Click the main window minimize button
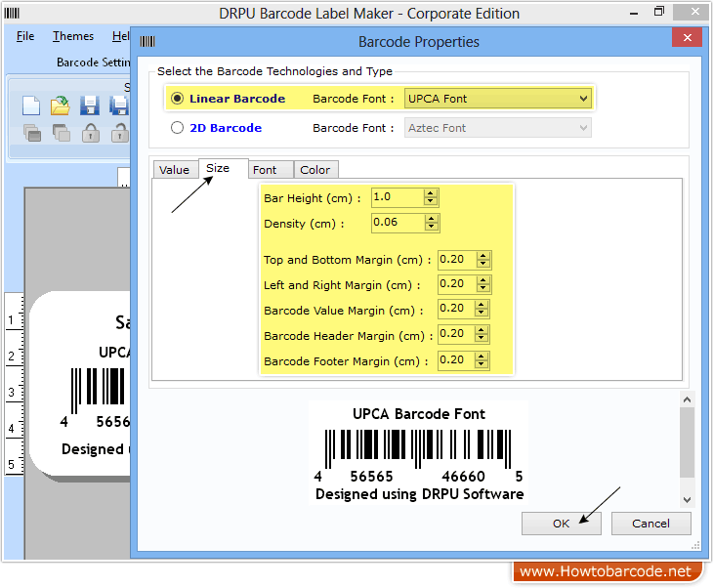This screenshot has width=713, height=588. (634, 14)
